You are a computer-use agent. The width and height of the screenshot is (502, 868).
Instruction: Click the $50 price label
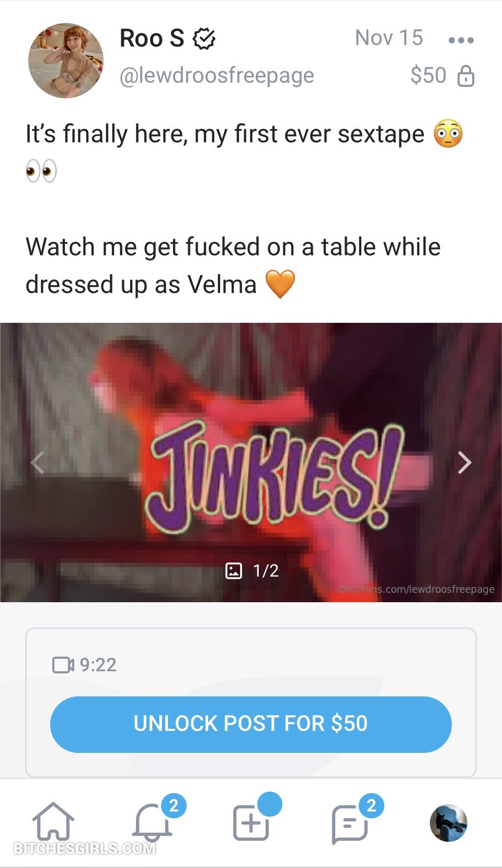[428, 75]
